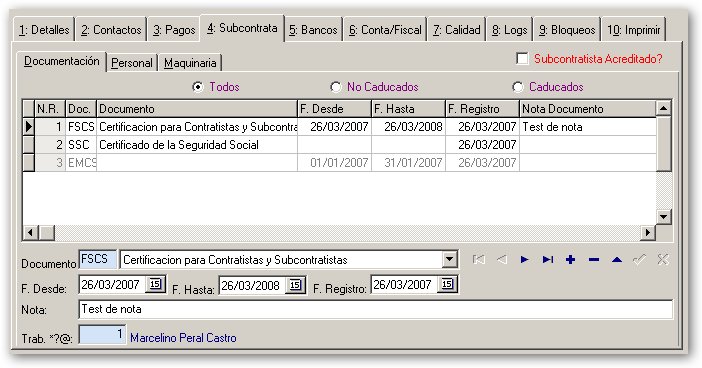Image resolution: width=702 pixels, height=368 pixels.
Task: Click row indicator arrow of record 1
Action: 29,127
